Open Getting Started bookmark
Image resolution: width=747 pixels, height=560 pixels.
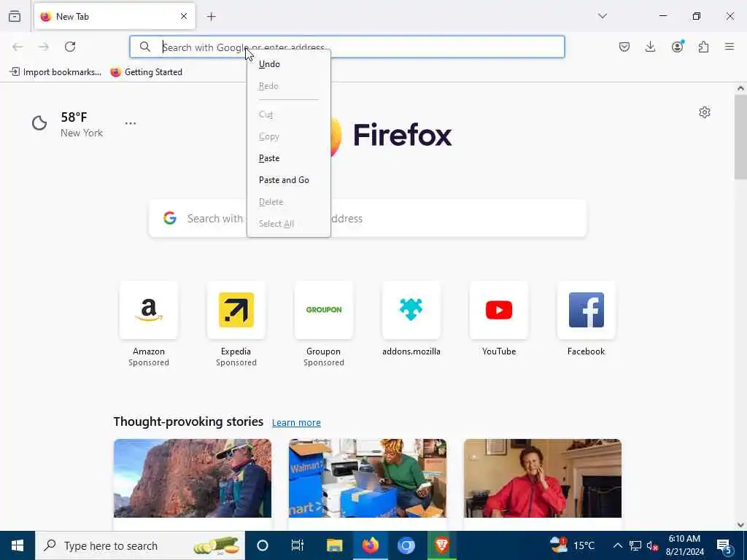coord(146,72)
